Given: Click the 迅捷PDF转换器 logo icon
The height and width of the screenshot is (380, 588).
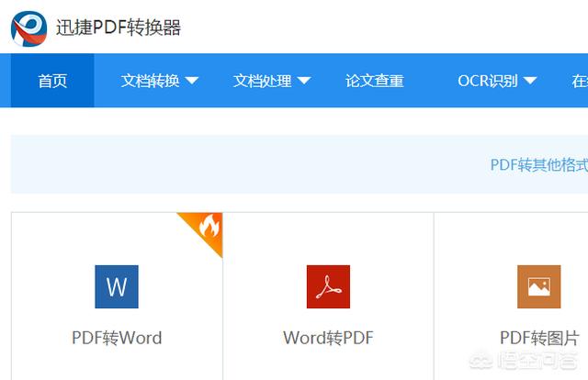Looking at the screenshot, I should click(x=28, y=28).
